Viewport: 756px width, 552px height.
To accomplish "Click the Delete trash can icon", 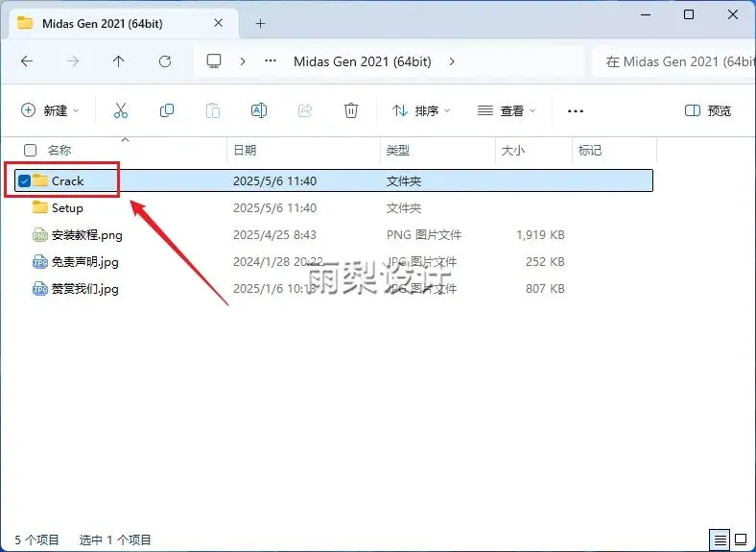I will [351, 110].
